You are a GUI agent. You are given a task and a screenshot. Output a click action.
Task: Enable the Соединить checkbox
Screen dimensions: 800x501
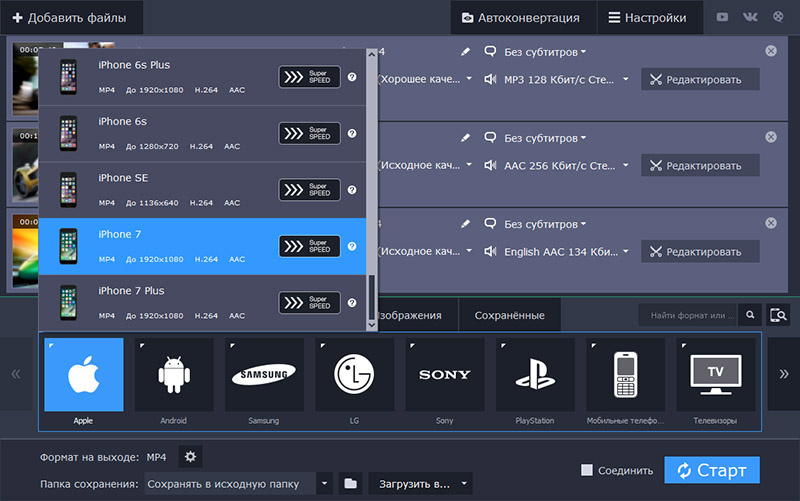pos(588,470)
